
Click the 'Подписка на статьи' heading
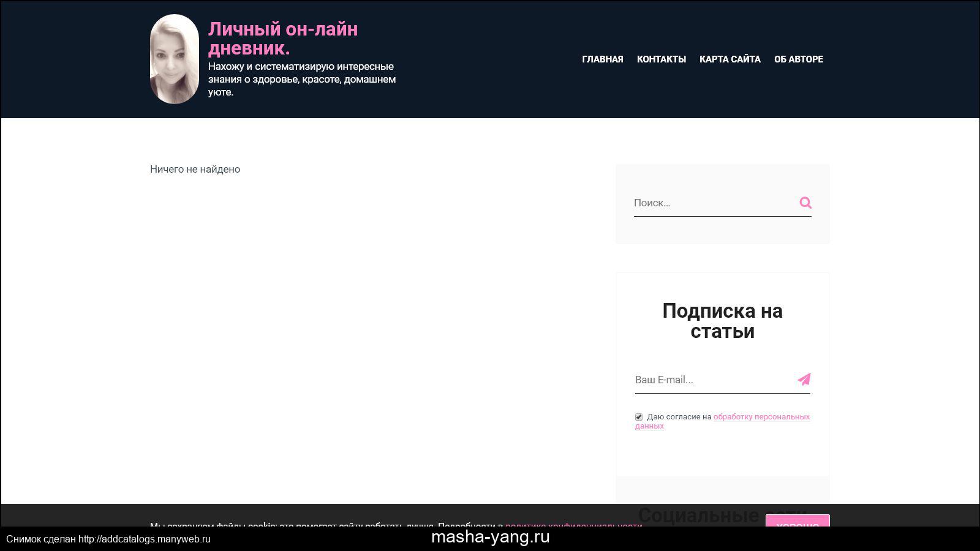click(723, 321)
